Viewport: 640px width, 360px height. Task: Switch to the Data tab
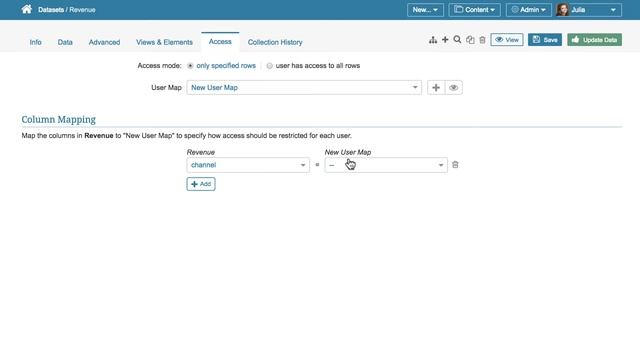point(65,42)
